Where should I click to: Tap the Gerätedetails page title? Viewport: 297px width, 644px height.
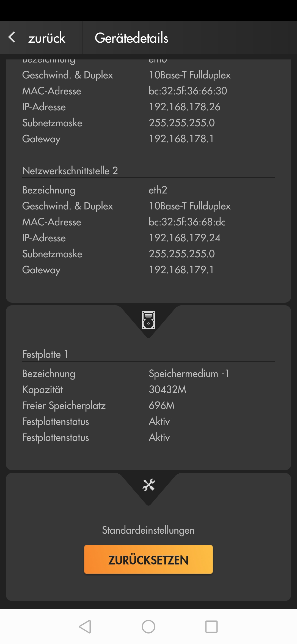click(131, 38)
